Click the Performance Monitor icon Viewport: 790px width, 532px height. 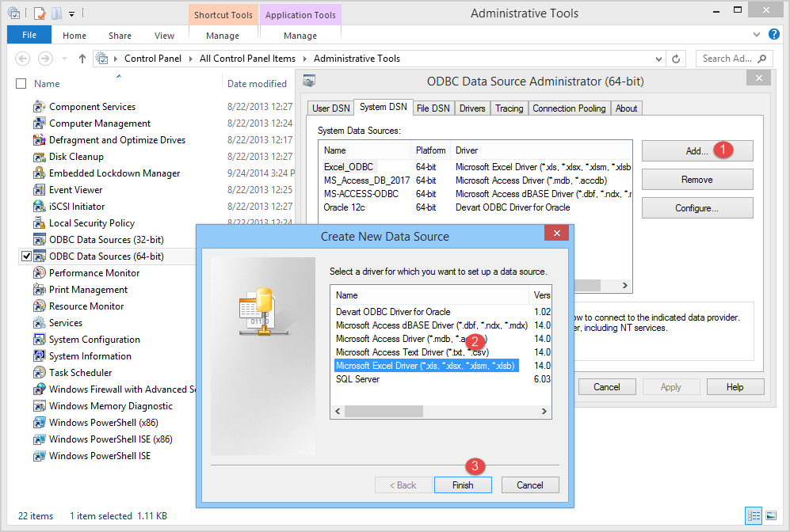point(40,273)
